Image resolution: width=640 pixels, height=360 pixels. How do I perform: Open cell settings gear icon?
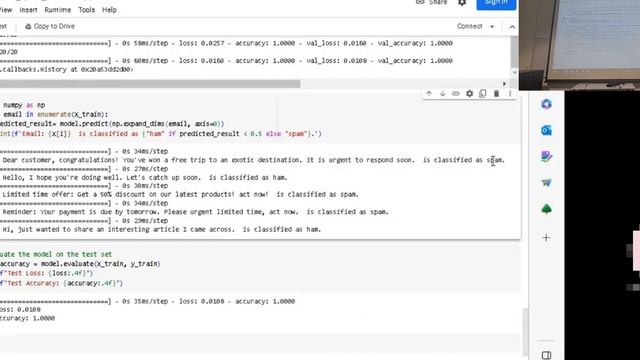click(x=469, y=93)
